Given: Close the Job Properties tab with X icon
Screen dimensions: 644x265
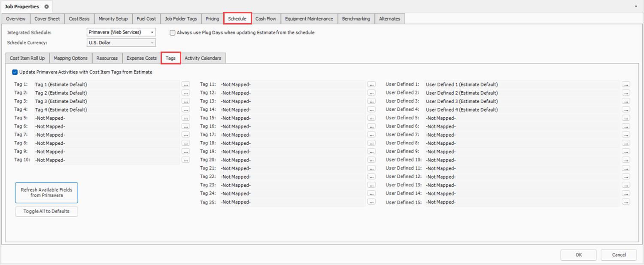Looking at the screenshot, I should click(46, 7).
